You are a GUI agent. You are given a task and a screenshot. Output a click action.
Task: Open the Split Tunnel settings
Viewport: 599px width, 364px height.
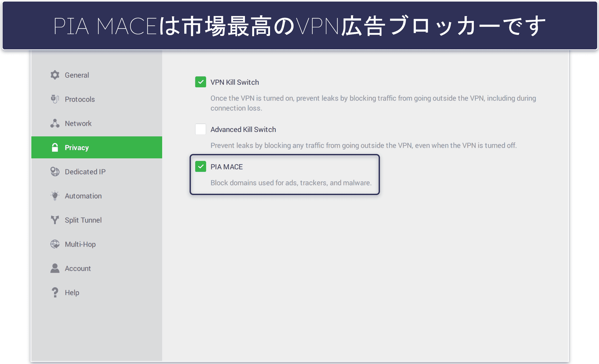coord(96,220)
